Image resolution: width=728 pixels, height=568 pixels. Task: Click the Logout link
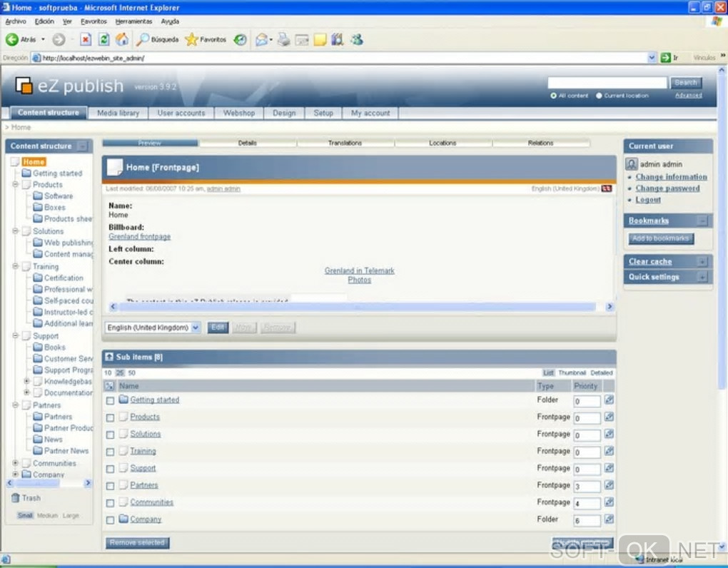pos(647,200)
